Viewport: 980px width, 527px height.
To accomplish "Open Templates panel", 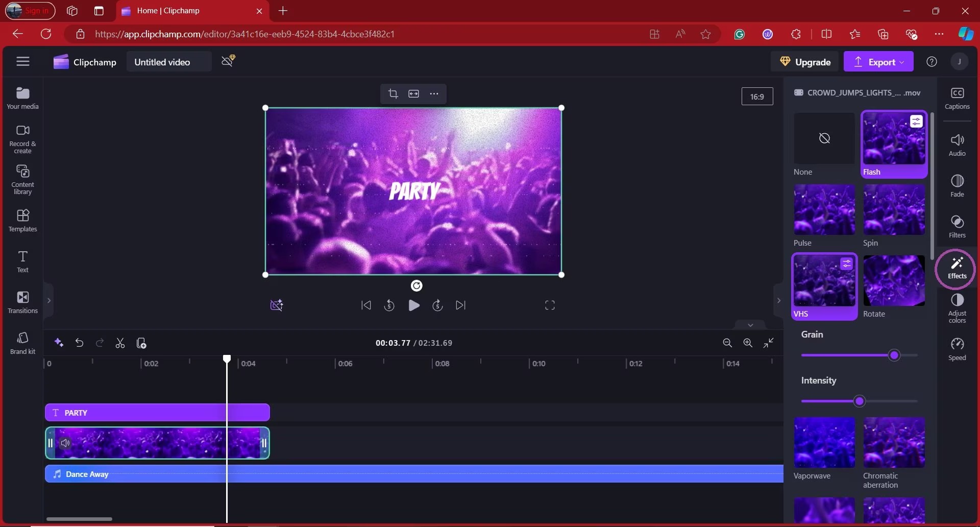I will [x=22, y=221].
